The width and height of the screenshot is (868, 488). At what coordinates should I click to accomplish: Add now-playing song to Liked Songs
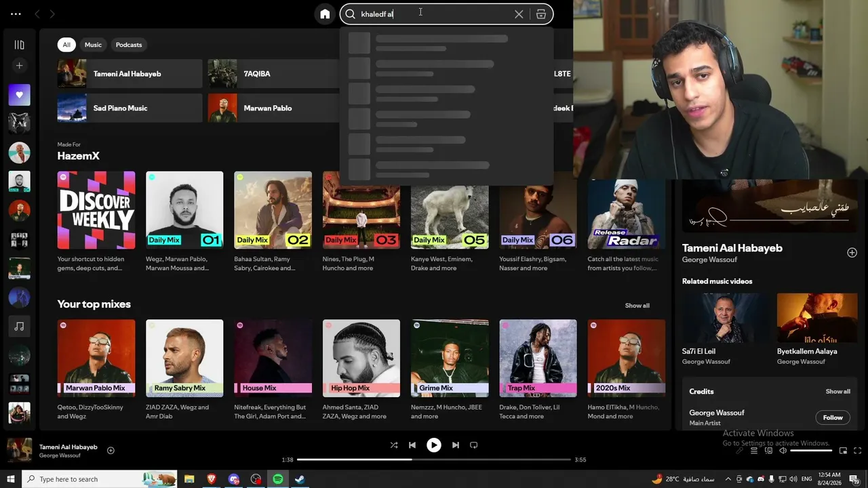111,451
